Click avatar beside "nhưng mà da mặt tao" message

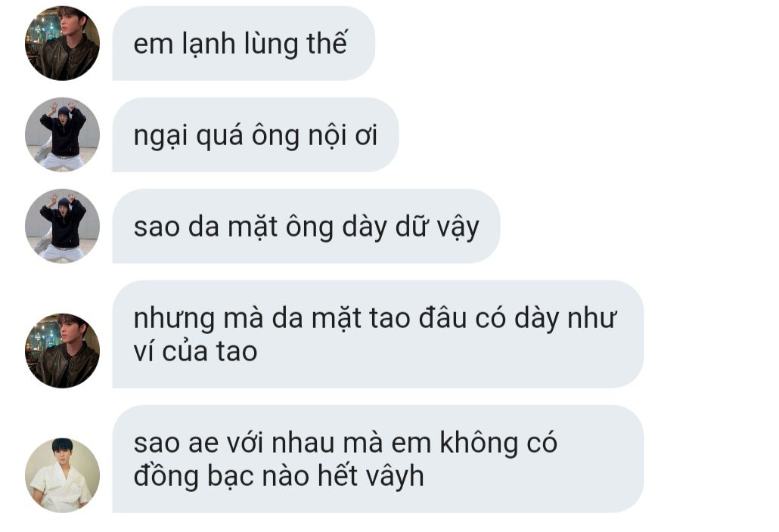coord(62,351)
